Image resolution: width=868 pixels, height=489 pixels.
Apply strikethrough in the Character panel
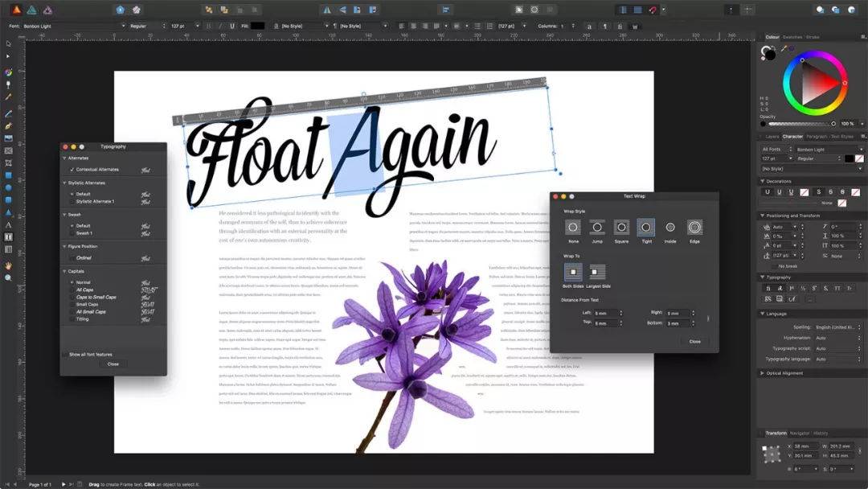pos(818,191)
